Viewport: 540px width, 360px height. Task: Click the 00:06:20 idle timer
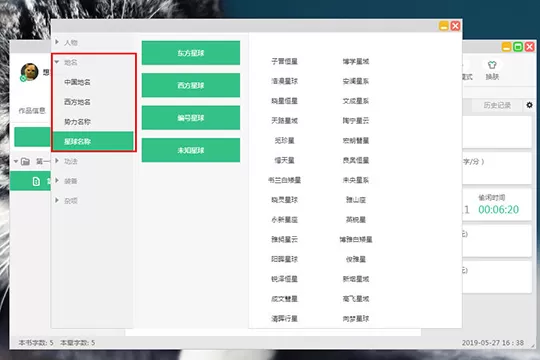(498, 209)
